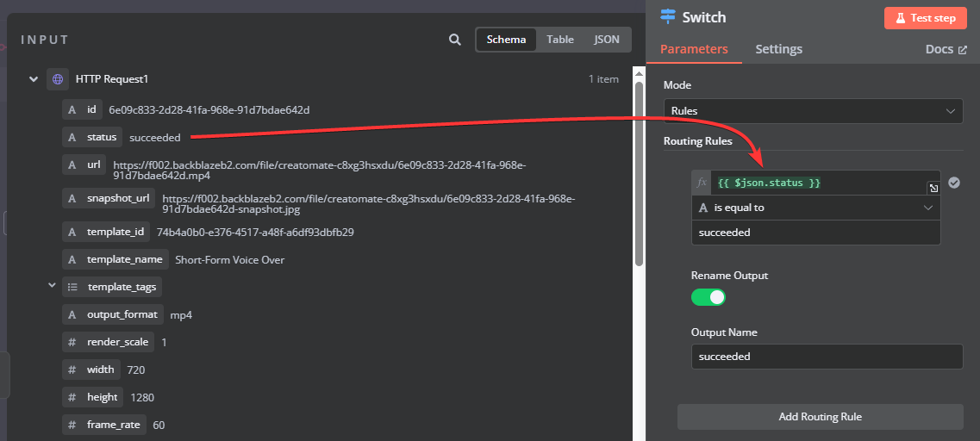Toggle the Rename Output switch off
The image size is (980, 441).
click(708, 296)
